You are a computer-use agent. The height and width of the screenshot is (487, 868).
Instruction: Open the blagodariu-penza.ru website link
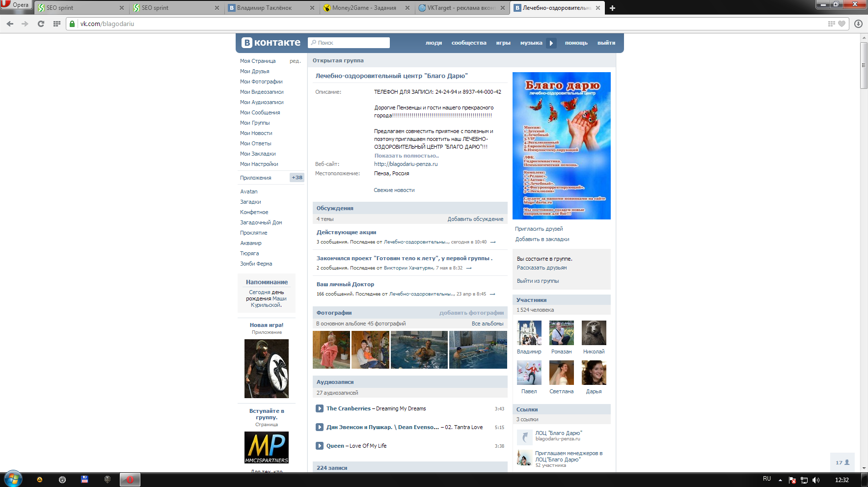coord(406,164)
